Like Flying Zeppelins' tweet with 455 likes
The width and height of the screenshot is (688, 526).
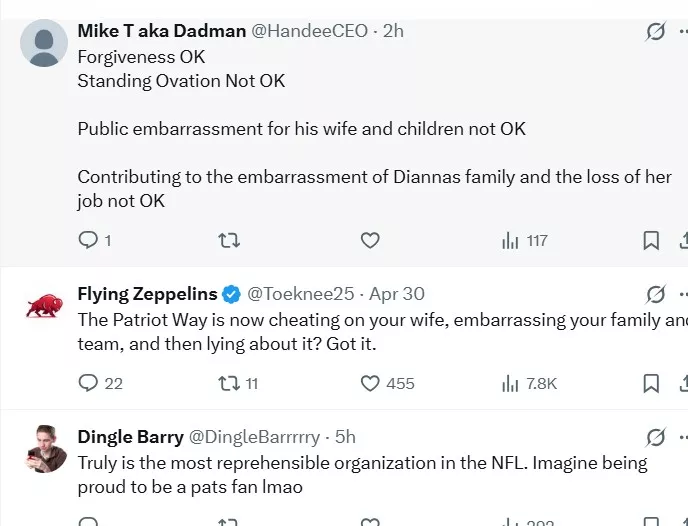point(370,383)
